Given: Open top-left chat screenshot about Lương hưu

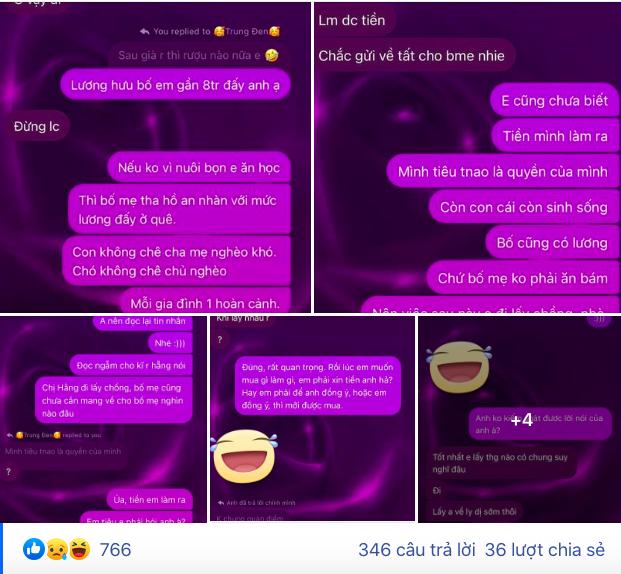Looking at the screenshot, I should (x=155, y=157).
